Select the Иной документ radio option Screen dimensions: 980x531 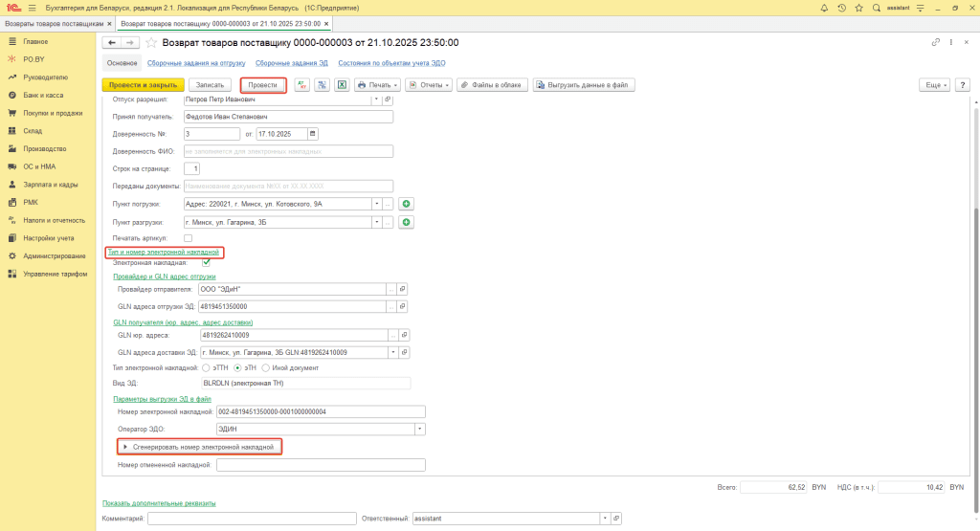[266, 367]
